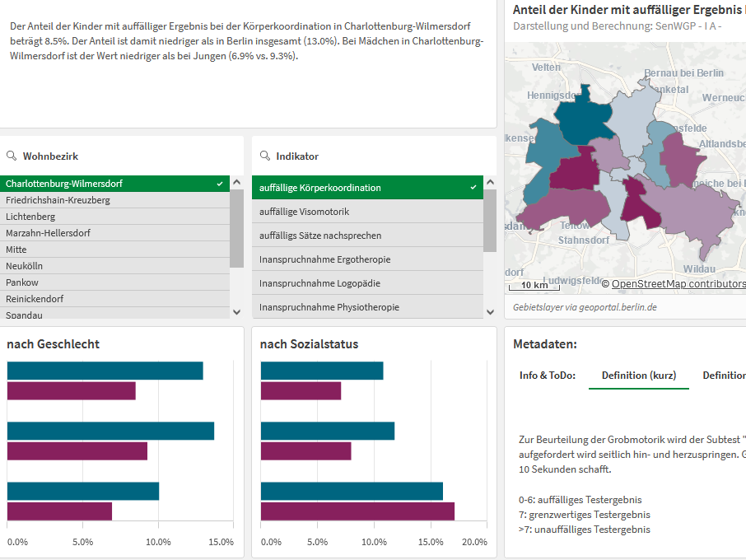The height and width of the screenshot is (560, 746).
Task: Click the top teal bar in the nach Geschlecht chart
Action: coord(105,371)
